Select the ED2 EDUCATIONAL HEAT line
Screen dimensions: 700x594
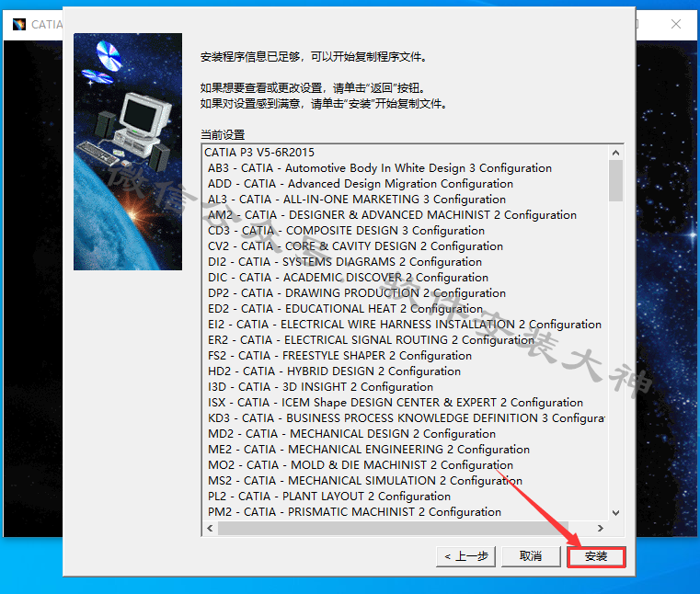pos(346,309)
